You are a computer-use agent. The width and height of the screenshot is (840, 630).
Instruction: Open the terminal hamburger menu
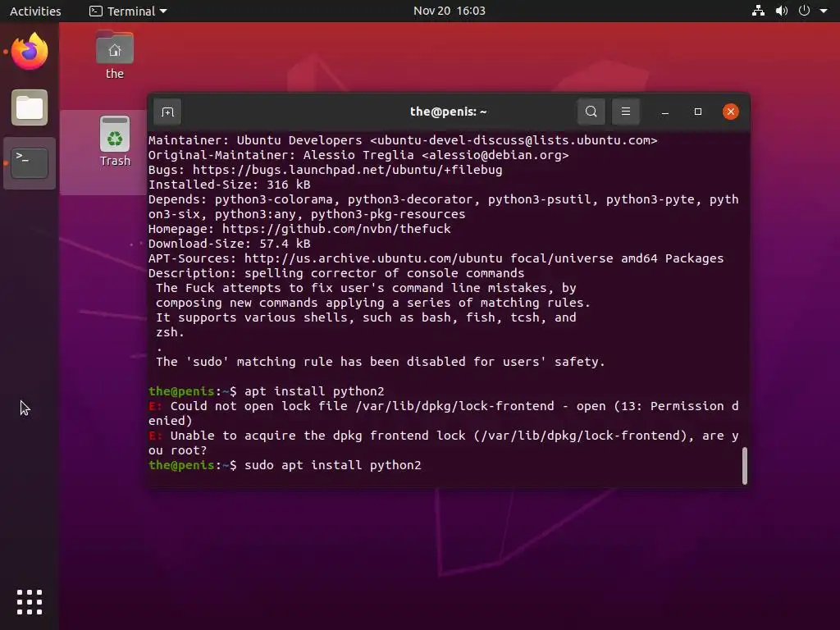pos(625,112)
